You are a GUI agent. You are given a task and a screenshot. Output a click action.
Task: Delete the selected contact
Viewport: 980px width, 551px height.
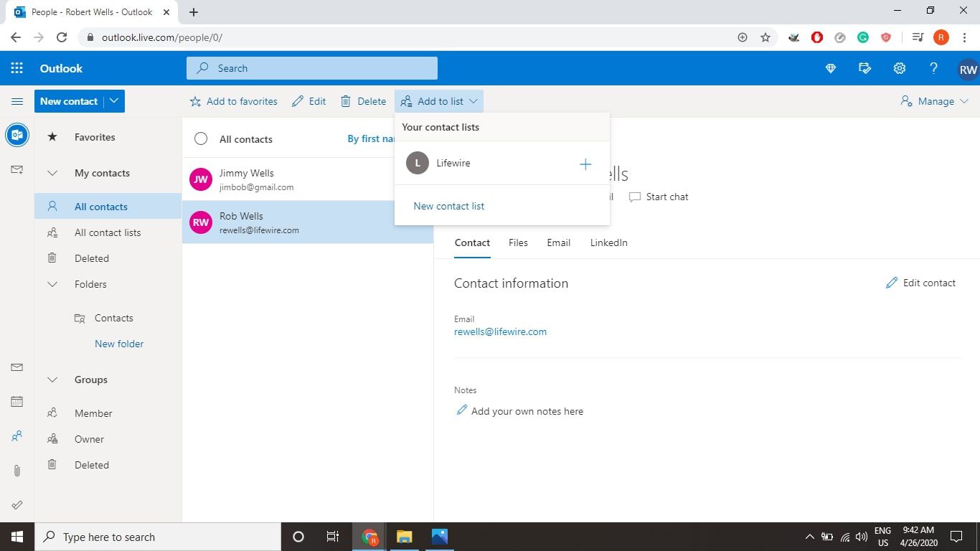click(x=363, y=101)
